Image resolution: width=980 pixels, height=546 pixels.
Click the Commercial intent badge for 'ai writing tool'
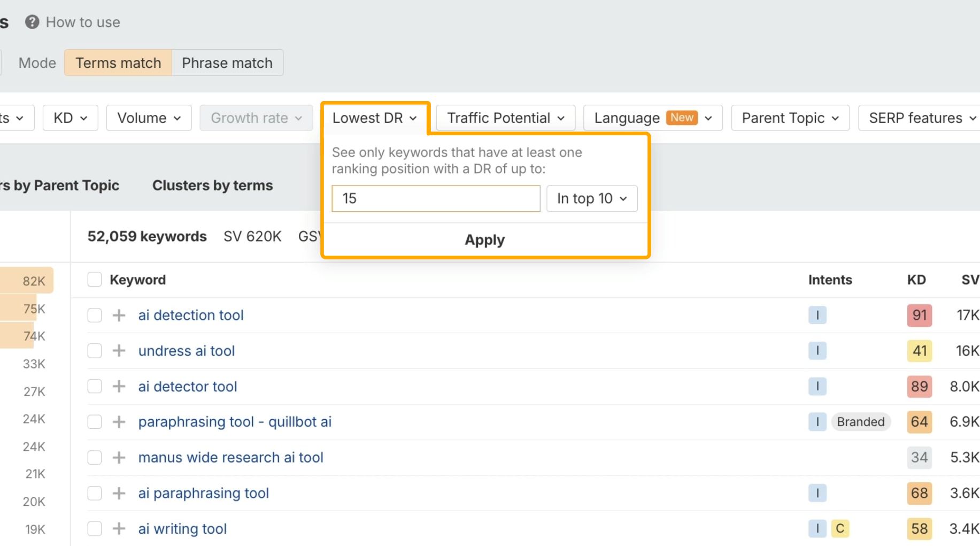(840, 528)
